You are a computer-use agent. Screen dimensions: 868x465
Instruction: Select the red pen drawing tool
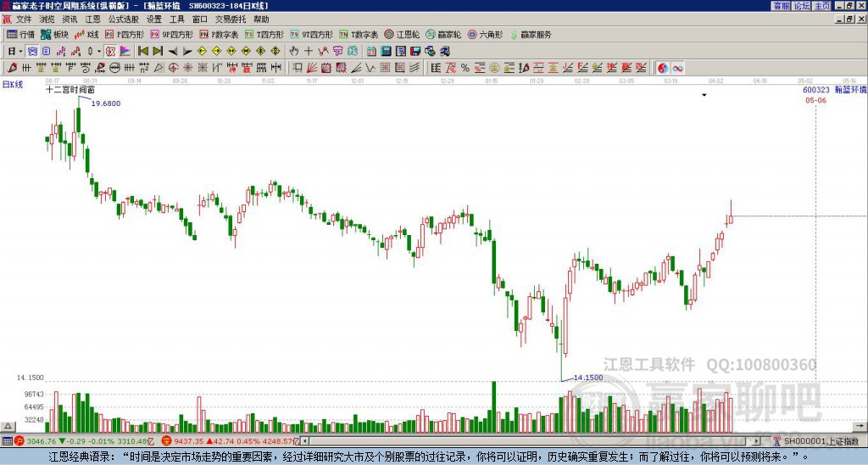(x=12, y=68)
